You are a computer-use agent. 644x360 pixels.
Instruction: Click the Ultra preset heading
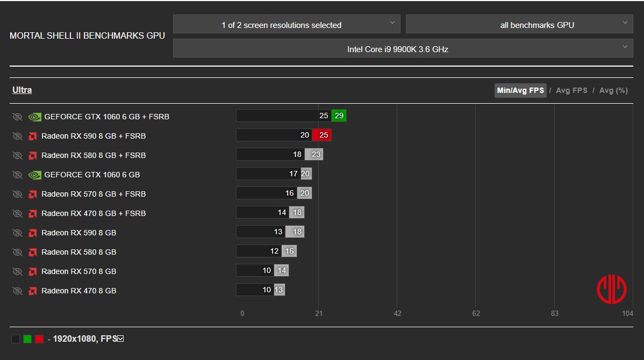coord(22,90)
